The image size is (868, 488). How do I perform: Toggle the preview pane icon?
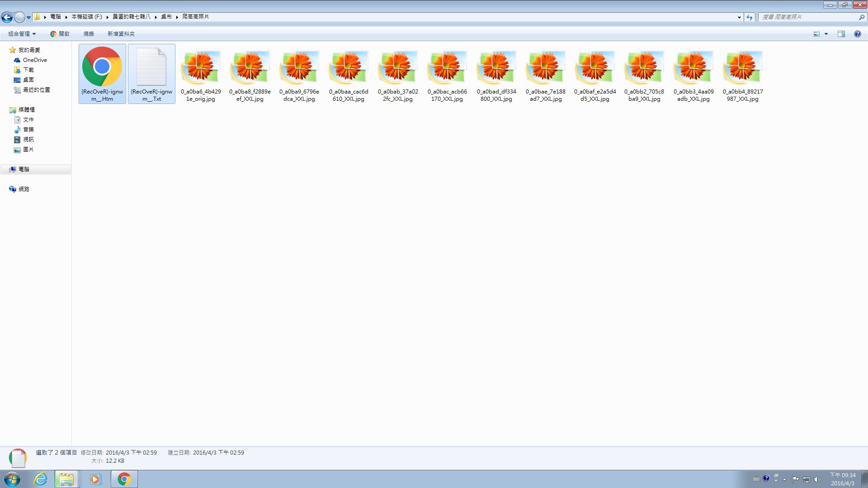click(841, 34)
